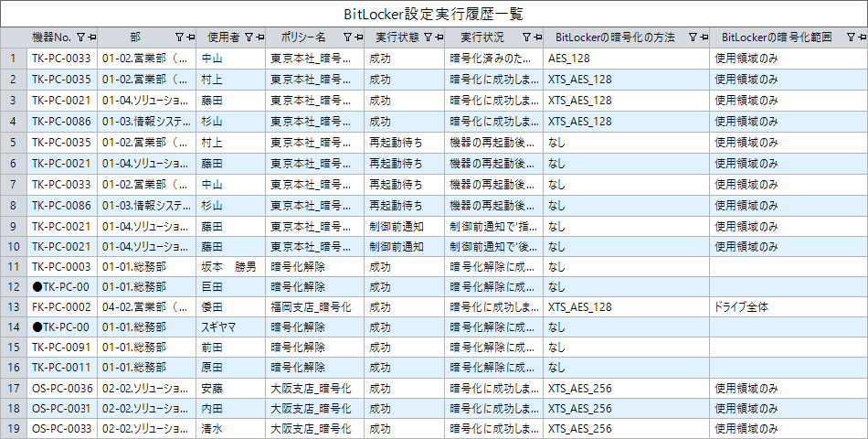Click the ドライブ全体 cell

789,306
